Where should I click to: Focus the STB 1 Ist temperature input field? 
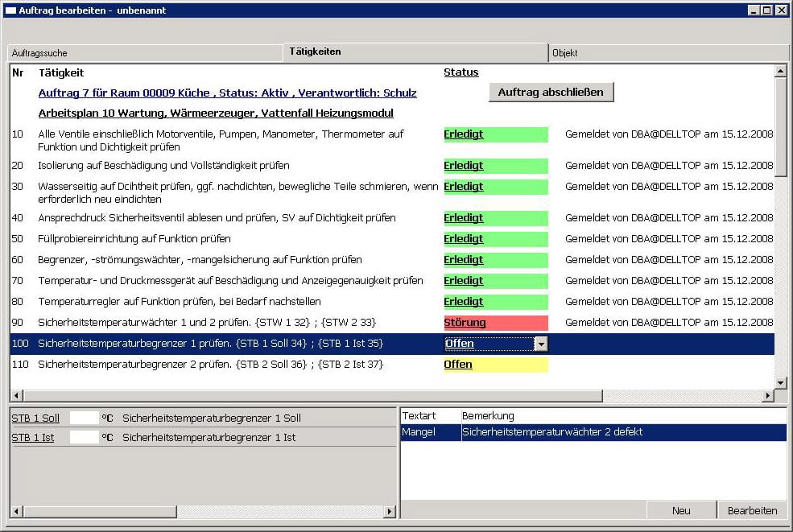pyautogui.click(x=84, y=438)
